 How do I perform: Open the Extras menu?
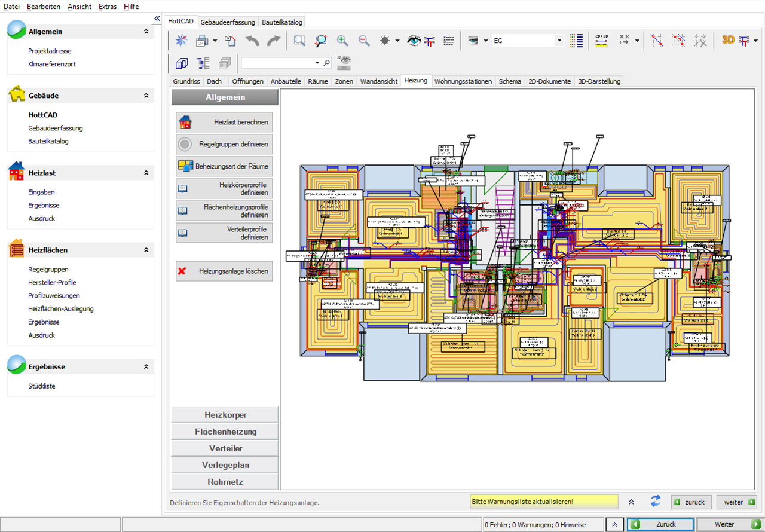(x=108, y=7)
